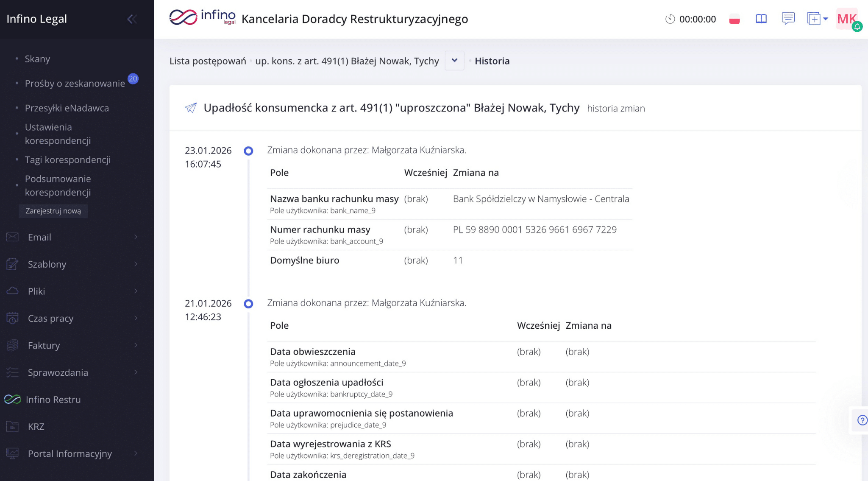Open Email envelope sidebar item

coord(39,237)
